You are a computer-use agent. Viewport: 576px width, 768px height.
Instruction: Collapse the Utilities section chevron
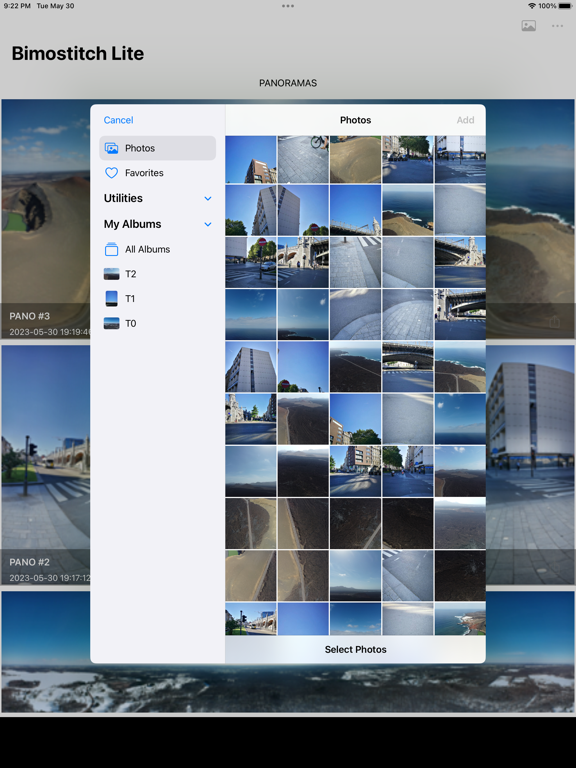tap(208, 198)
